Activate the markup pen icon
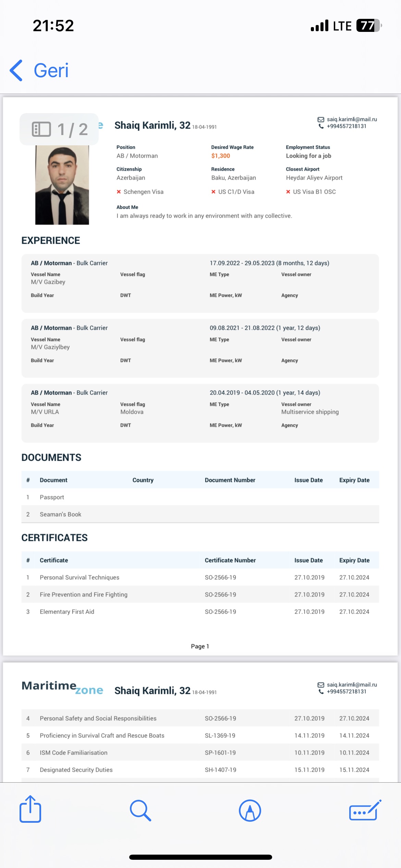The image size is (401, 868). pos(250,811)
